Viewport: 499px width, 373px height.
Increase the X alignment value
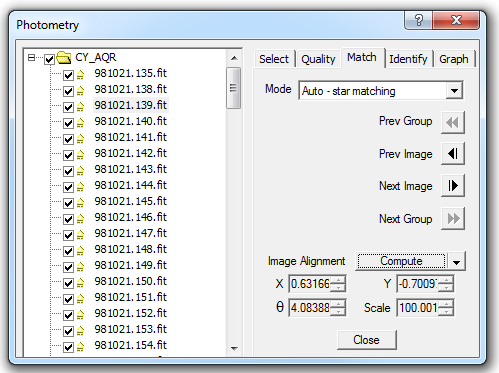tap(339, 280)
